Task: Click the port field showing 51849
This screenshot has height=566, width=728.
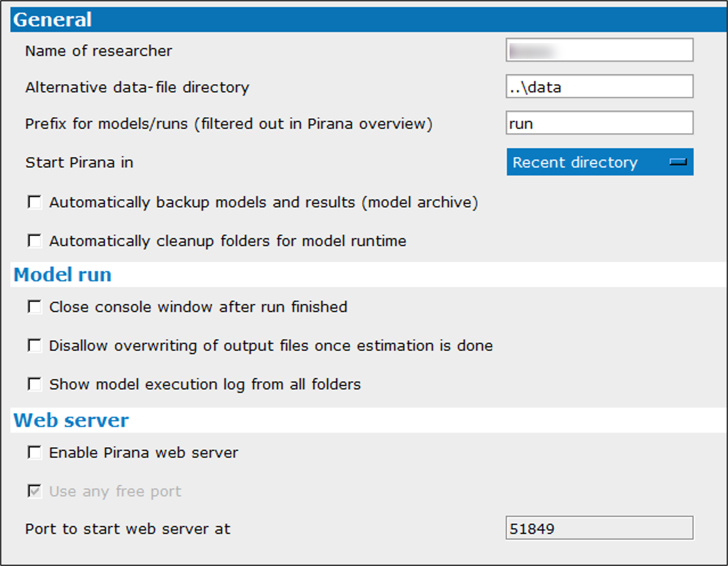Action: click(x=599, y=528)
